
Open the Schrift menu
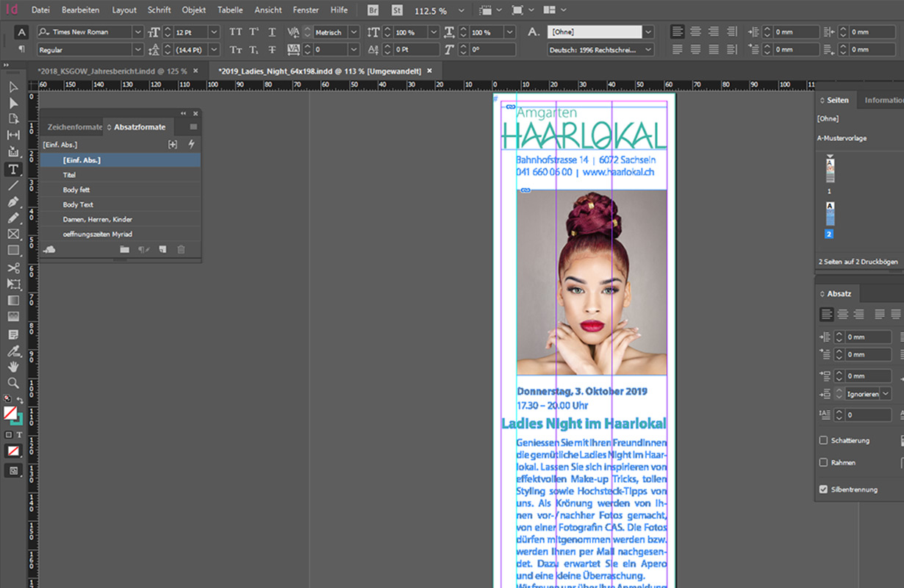pos(159,10)
